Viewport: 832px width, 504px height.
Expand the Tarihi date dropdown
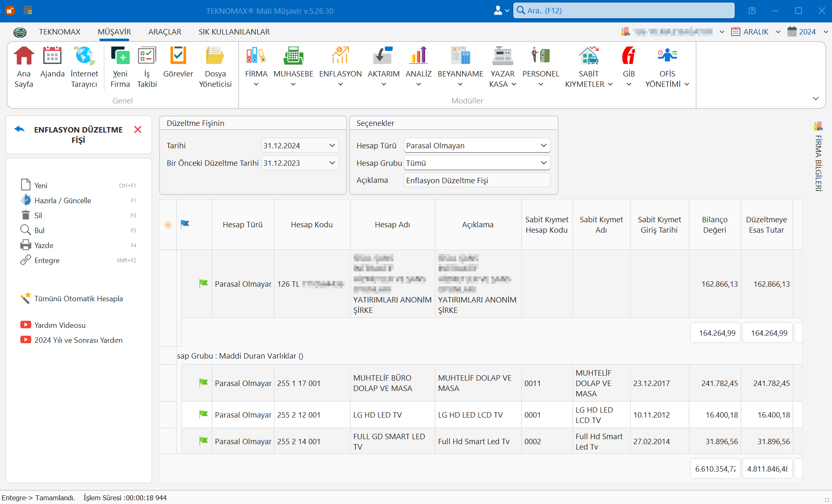point(332,145)
